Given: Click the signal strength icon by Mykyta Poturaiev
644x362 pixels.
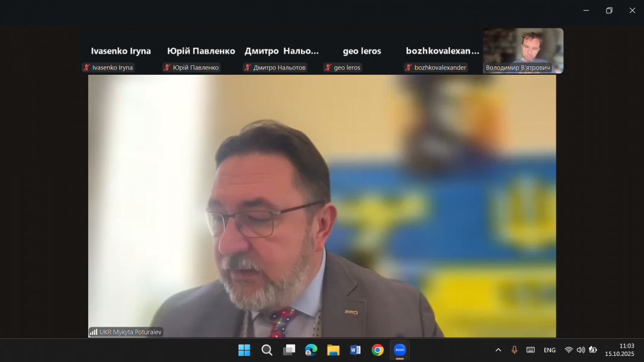Looking at the screenshot, I should (x=94, y=332).
